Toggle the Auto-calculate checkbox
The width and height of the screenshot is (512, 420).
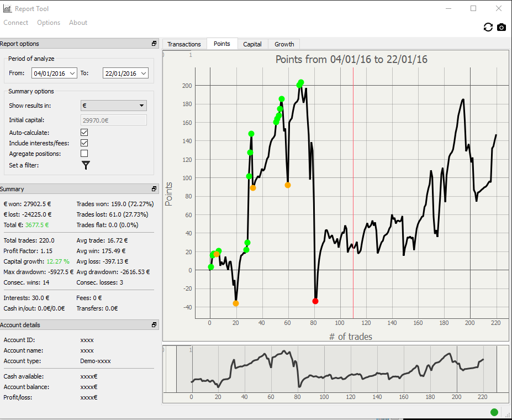coord(85,133)
